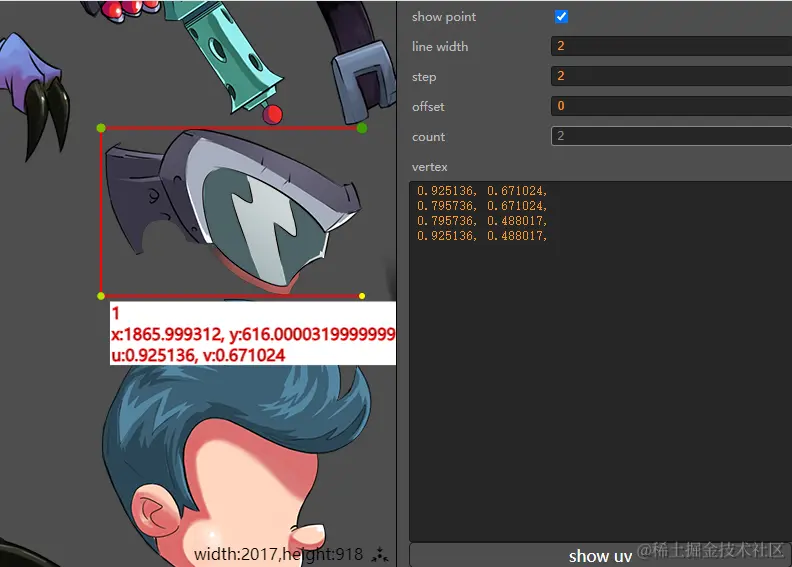Click inside the vertex text area
The image size is (792, 567).
601,362
